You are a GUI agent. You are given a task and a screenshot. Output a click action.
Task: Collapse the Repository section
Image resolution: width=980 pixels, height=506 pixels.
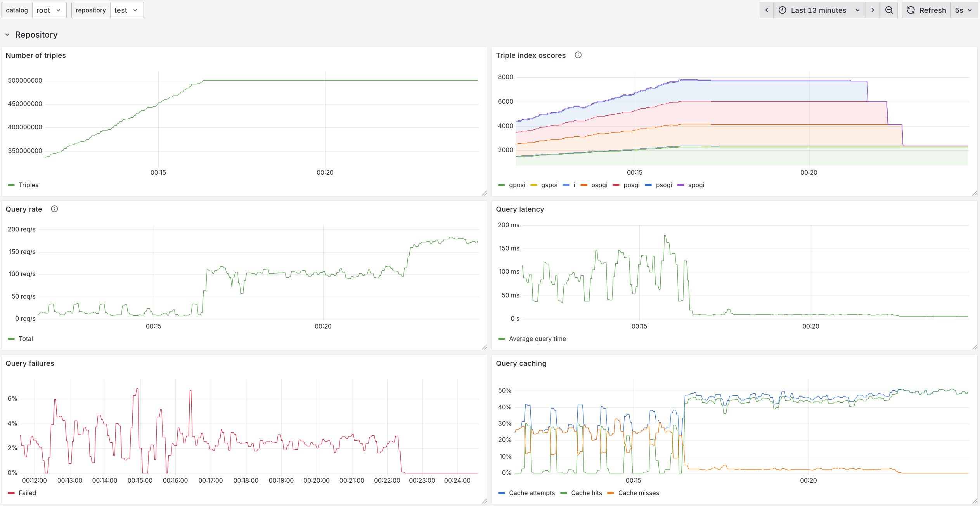tap(7, 35)
